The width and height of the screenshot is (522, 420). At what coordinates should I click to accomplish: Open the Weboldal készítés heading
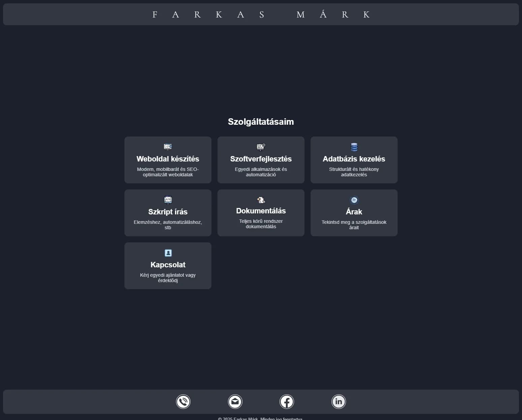[x=168, y=159]
